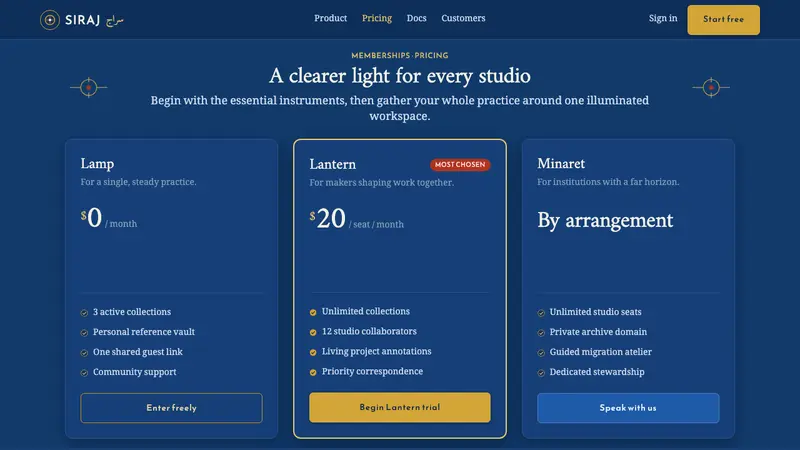The image size is (800, 450).
Task: Go to the Pricing nav item
Action: pyautogui.click(x=377, y=18)
